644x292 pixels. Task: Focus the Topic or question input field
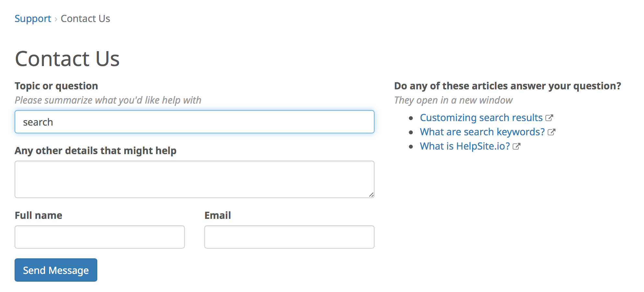point(195,122)
